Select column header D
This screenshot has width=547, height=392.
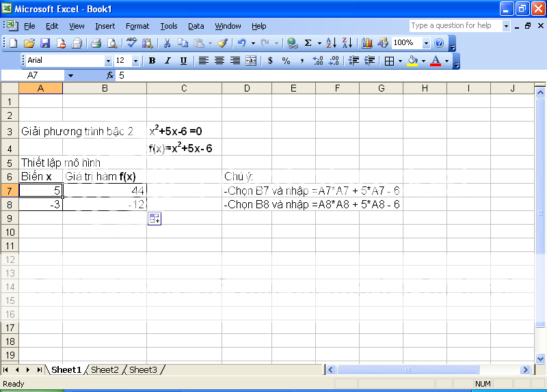247,88
